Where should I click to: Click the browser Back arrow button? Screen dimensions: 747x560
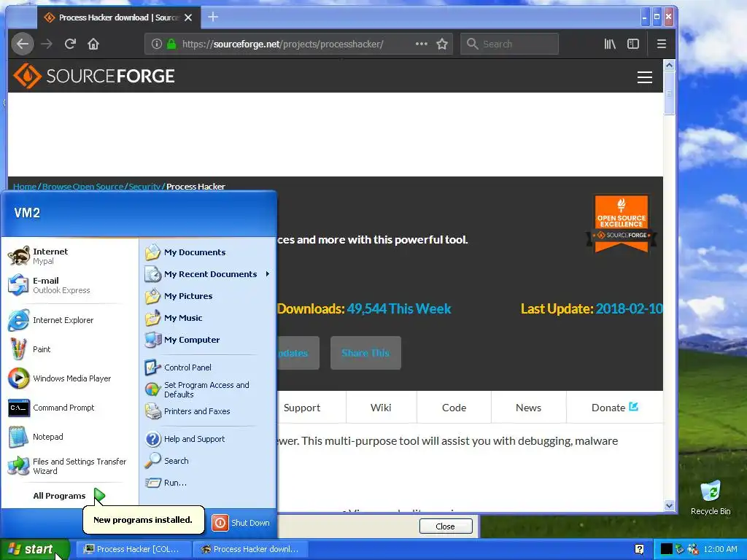23,44
